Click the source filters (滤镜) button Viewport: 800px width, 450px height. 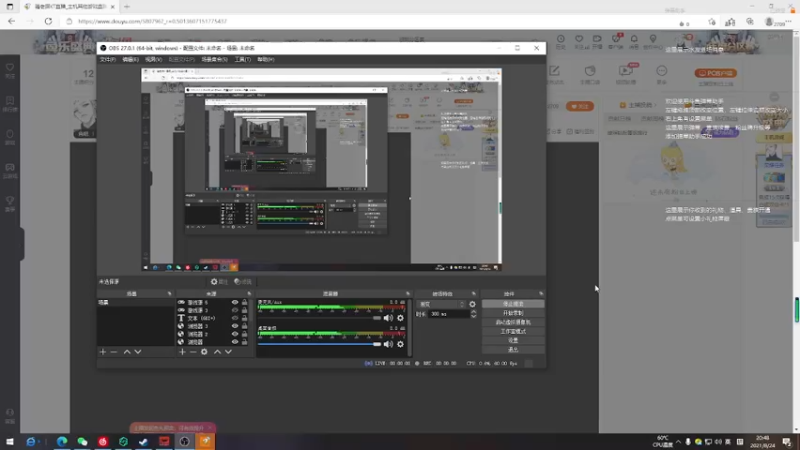point(243,282)
